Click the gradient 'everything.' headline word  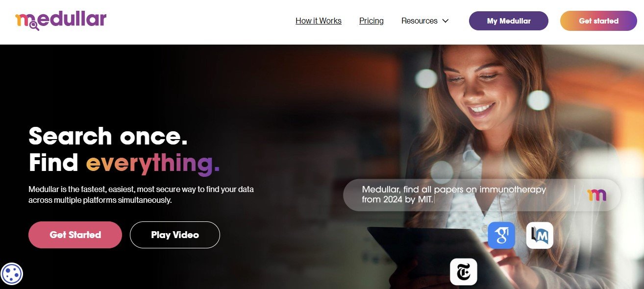click(153, 162)
